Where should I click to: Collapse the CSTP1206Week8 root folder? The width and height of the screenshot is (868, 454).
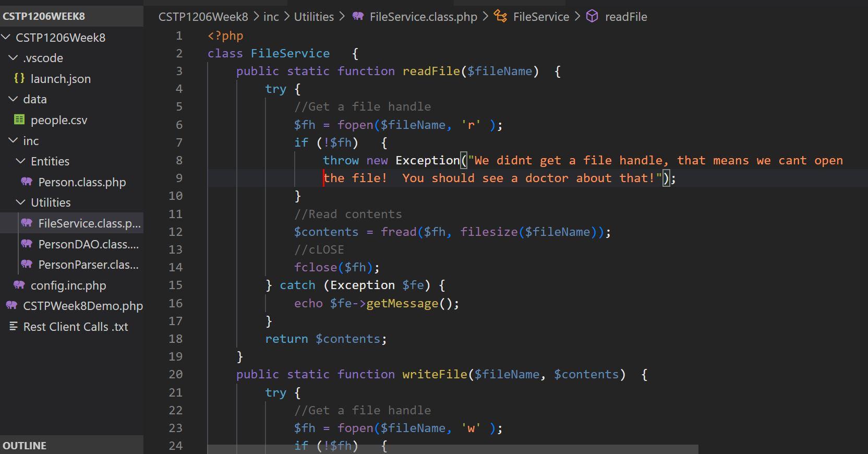point(6,37)
